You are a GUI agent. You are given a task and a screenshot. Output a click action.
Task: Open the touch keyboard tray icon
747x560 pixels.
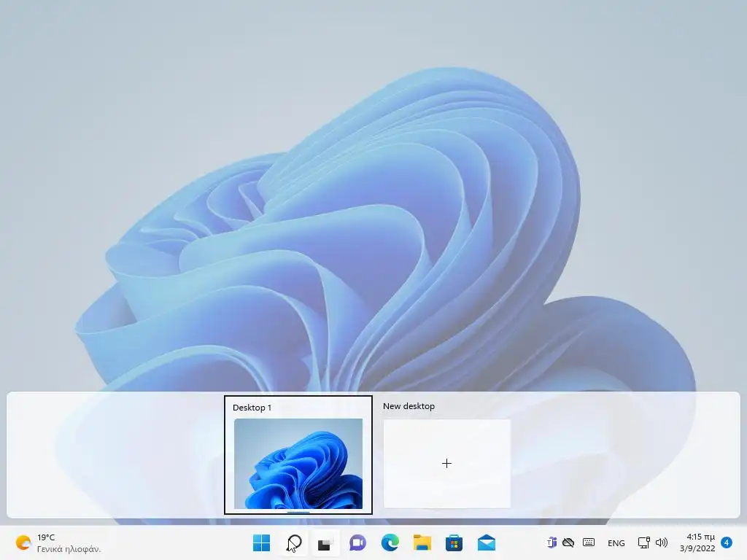[x=589, y=542]
